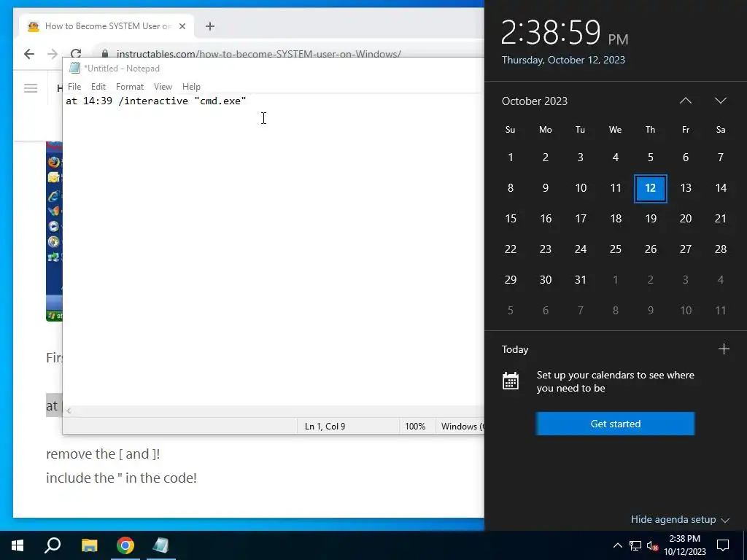The height and width of the screenshot is (560, 747).
Task: Show hidden system tray icons
Action: pyautogui.click(x=617, y=545)
